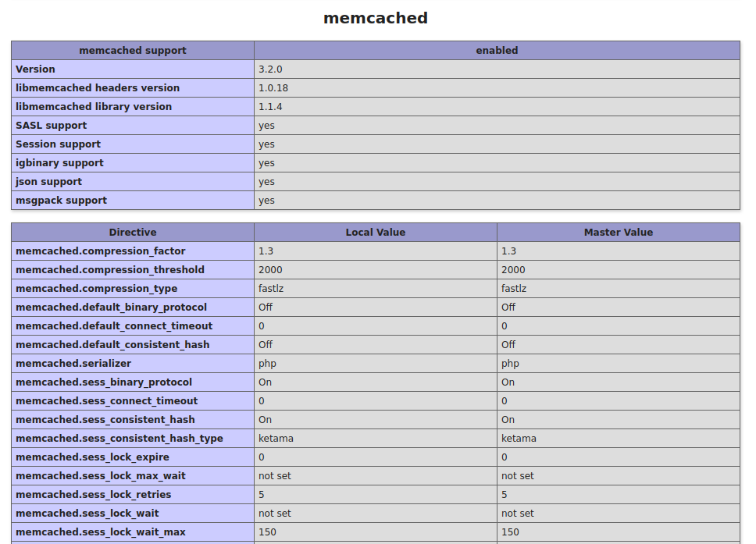Screen dimensions: 756x544
Task: Select memcached.sess_lock_wait_max directive
Action: pos(100,533)
